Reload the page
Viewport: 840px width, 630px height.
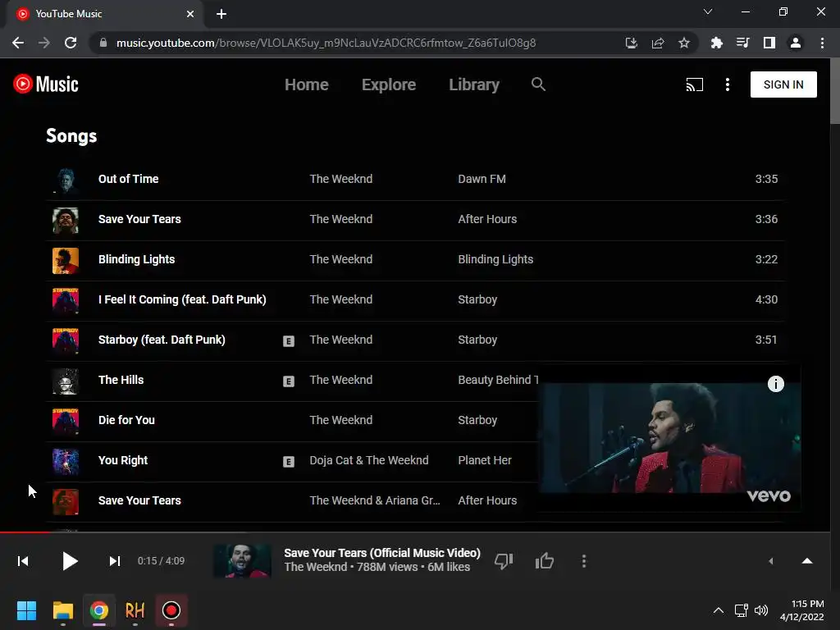click(71, 43)
